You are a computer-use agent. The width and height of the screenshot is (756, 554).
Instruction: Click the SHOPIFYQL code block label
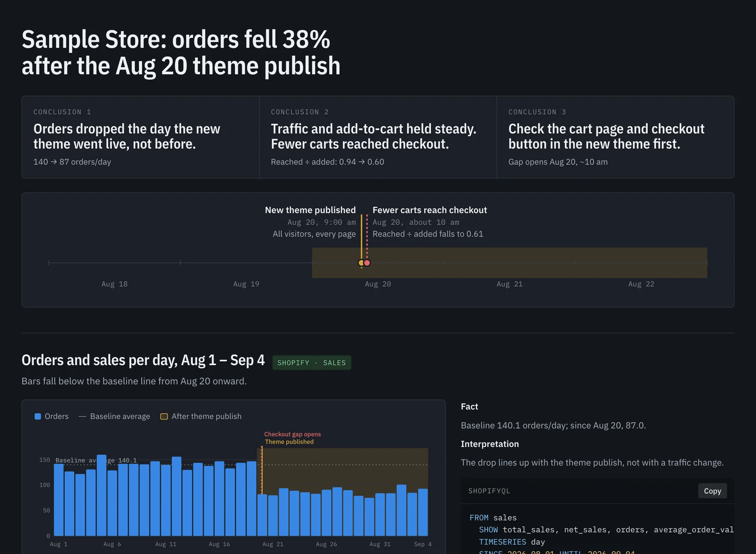[x=489, y=491]
